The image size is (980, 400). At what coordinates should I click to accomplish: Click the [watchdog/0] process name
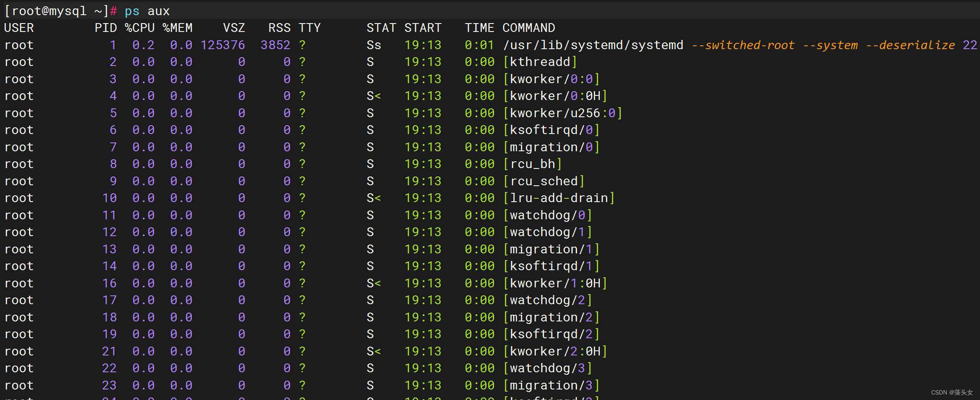548,215
